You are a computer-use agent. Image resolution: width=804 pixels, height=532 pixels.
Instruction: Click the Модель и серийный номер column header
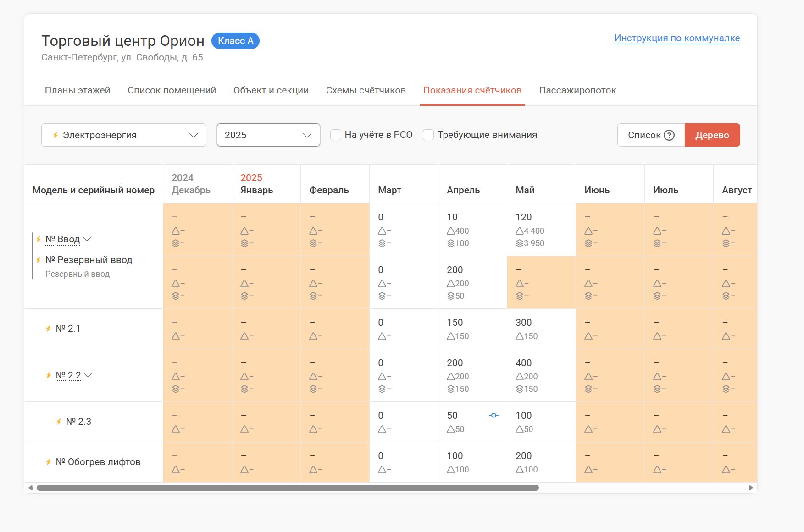[x=94, y=190]
